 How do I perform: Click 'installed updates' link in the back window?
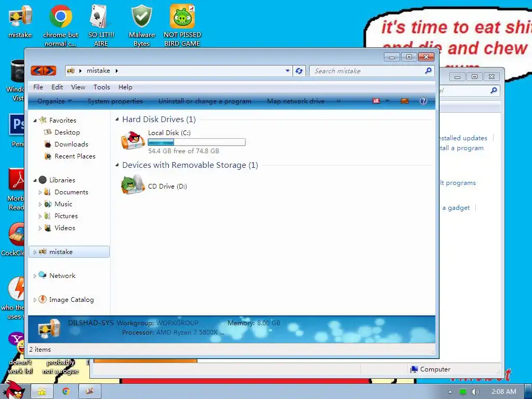tap(463, 138)
